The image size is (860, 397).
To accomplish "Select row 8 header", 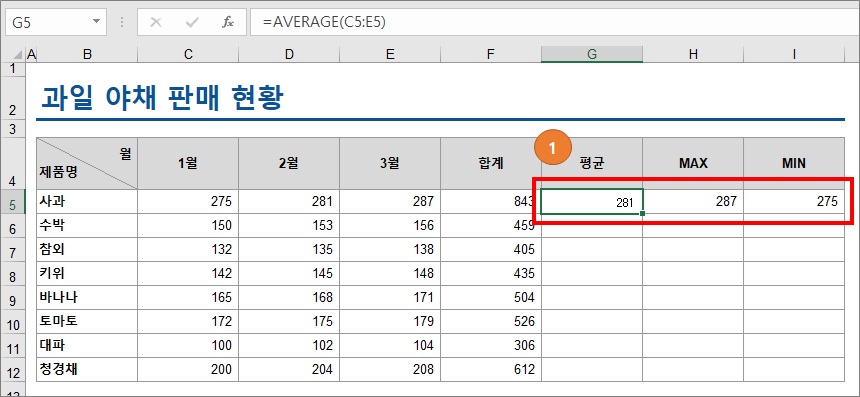I will point(13,273).
